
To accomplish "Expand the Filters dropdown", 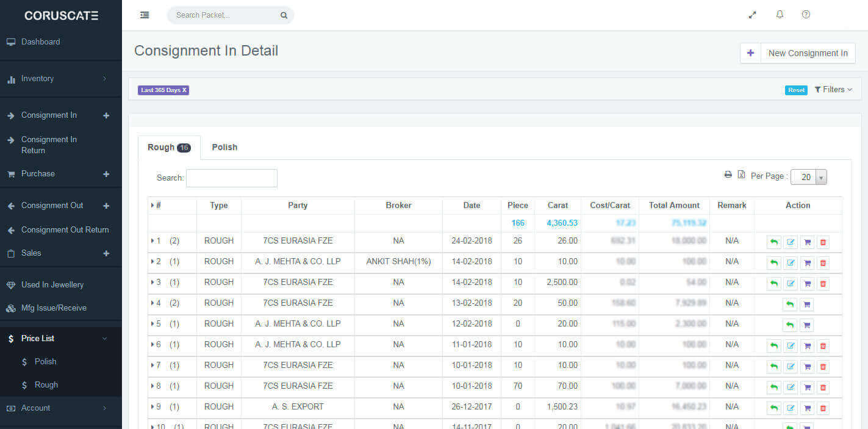I will point(833,90).
